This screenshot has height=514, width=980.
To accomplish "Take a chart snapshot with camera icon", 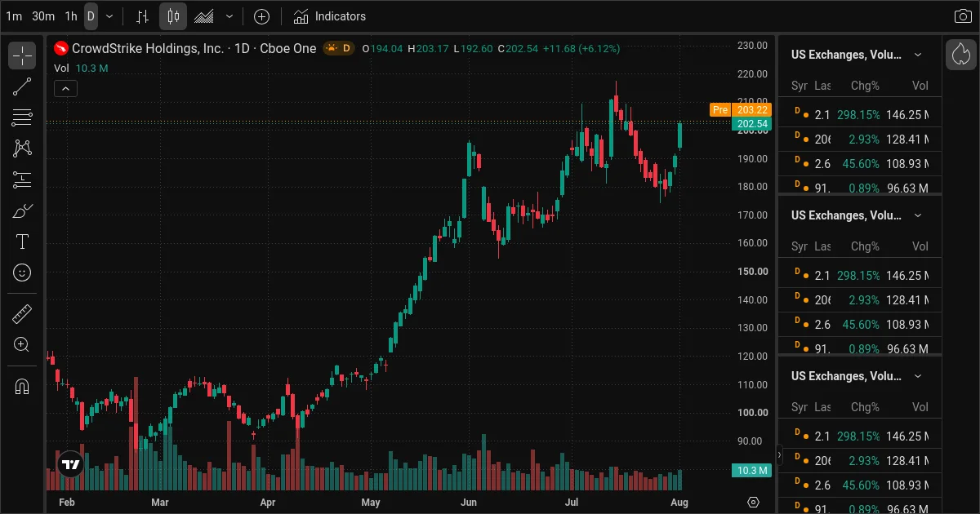I will [x=963, y=16].
